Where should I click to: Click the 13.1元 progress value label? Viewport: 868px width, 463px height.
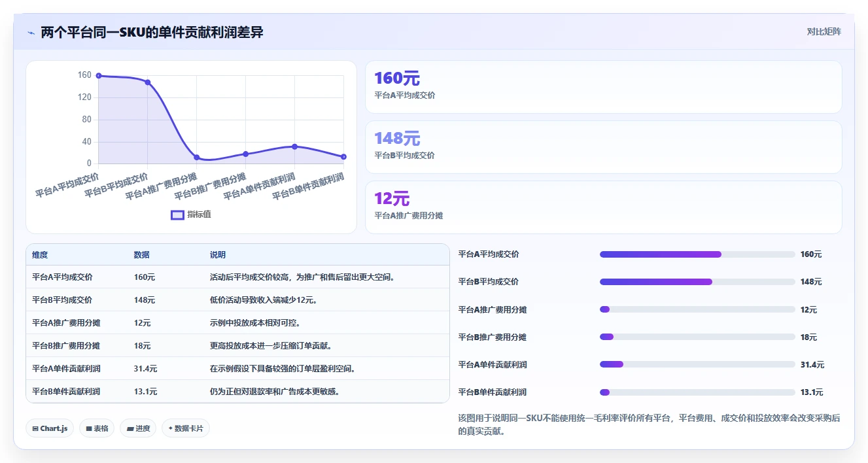pos(812,392)
